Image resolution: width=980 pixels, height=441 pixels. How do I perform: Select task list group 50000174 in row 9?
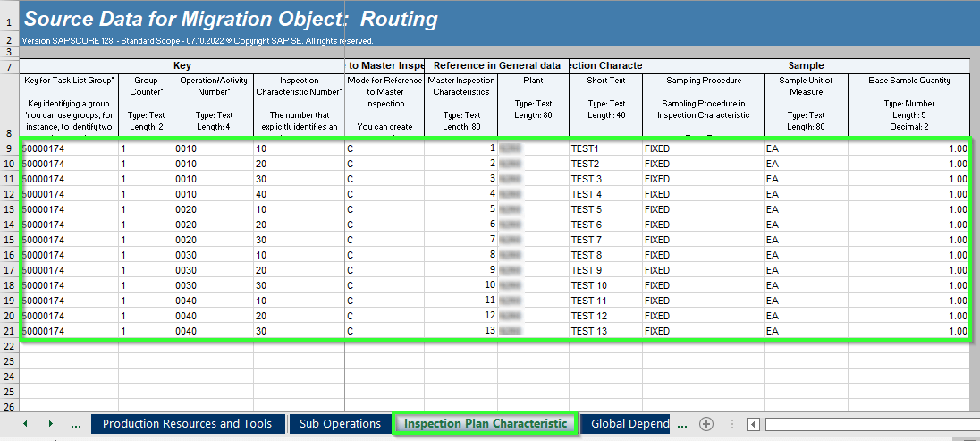pyautogui.click(x=69, y=148)
